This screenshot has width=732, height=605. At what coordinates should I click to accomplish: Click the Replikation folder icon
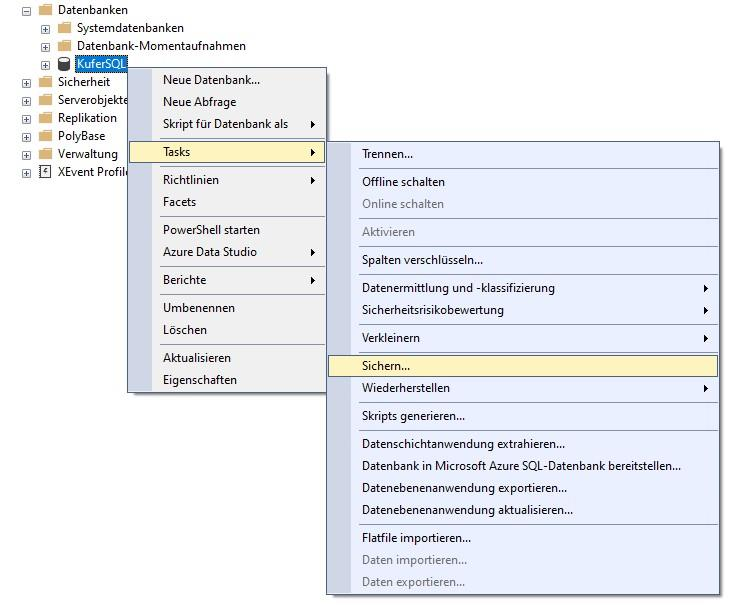pos(45,118)
